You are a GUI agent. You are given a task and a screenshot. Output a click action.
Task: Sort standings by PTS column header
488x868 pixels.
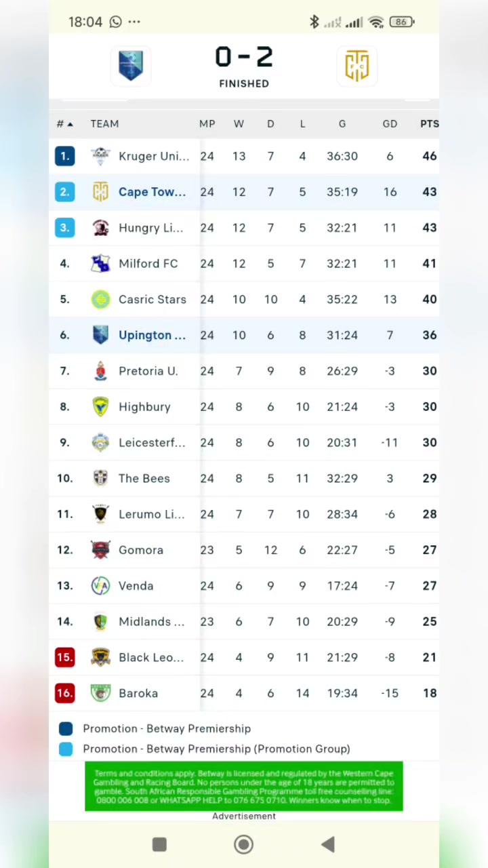point(430,123)
